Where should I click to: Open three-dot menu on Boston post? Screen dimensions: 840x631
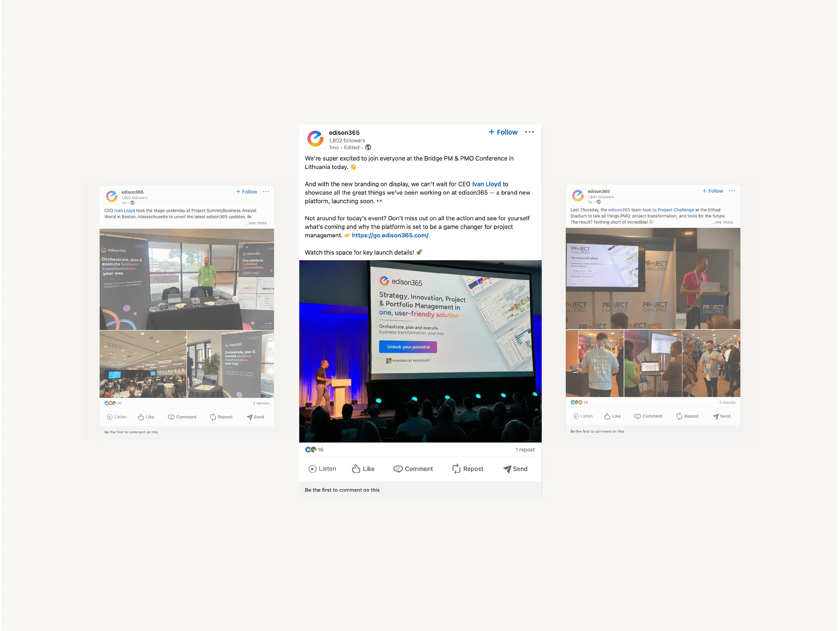click(265, 192)
